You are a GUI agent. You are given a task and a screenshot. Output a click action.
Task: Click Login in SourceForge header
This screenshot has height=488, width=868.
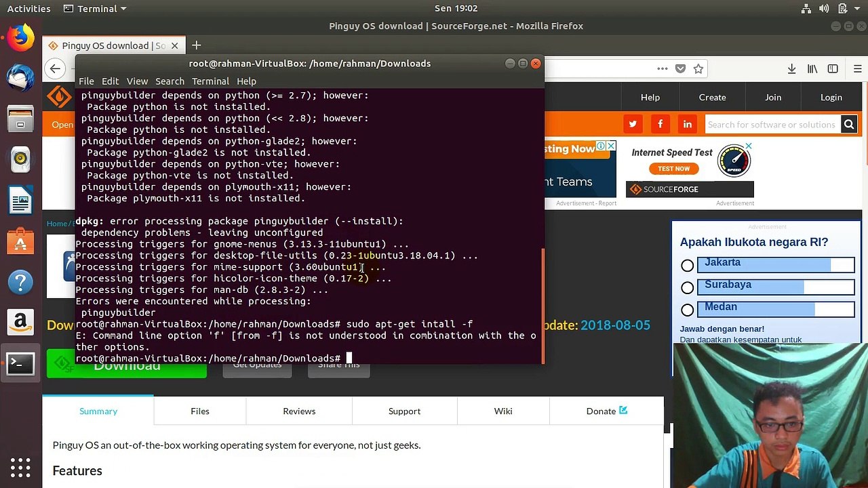point(831,97)
